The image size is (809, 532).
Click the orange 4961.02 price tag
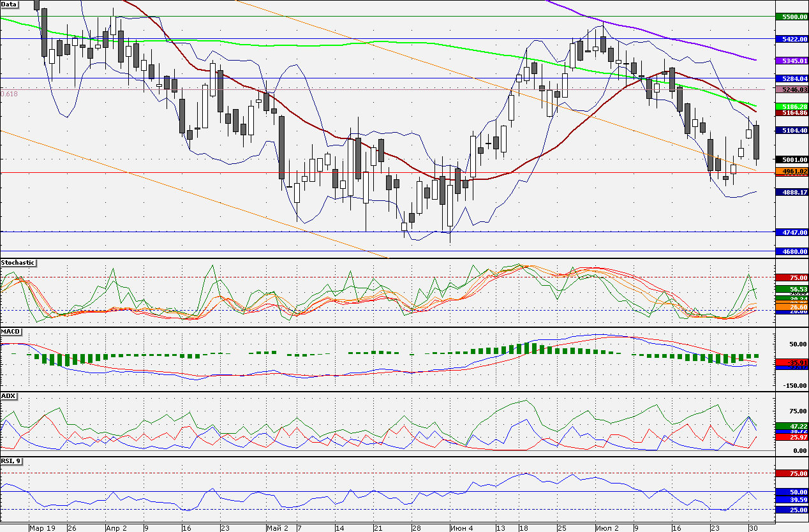coord(791,172)
